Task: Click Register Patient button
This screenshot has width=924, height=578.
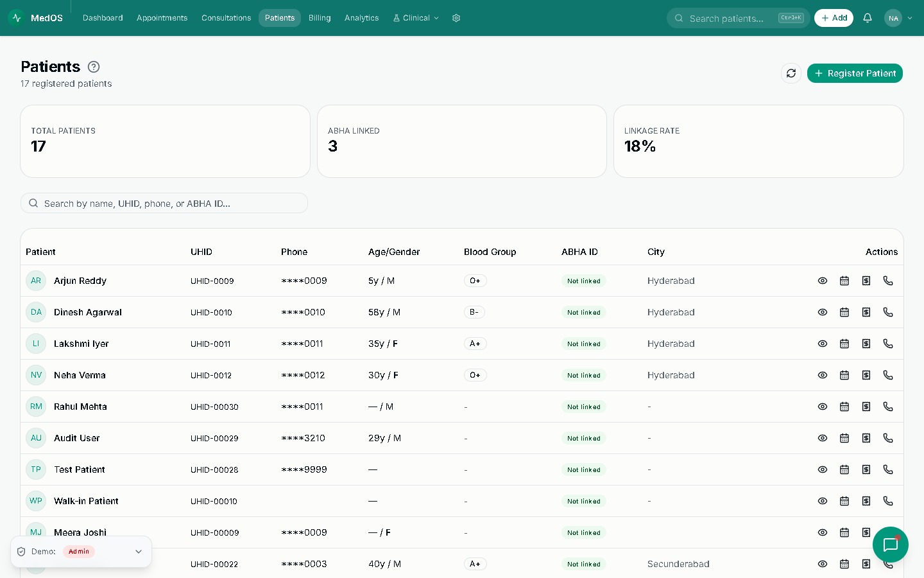Action: point(855,73)
